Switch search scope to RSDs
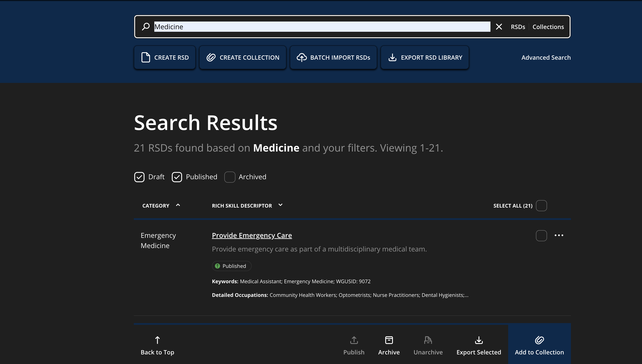 tap(518, 27)
